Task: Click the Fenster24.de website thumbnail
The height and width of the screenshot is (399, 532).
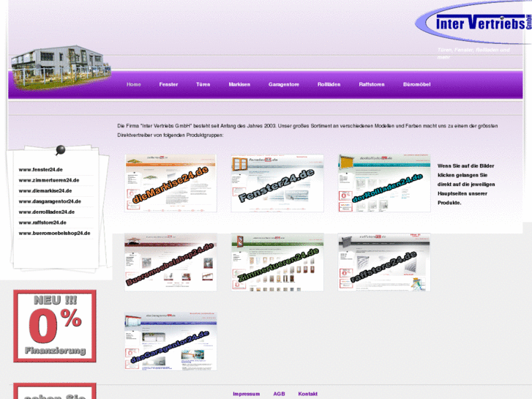Action: click(277, 183)
